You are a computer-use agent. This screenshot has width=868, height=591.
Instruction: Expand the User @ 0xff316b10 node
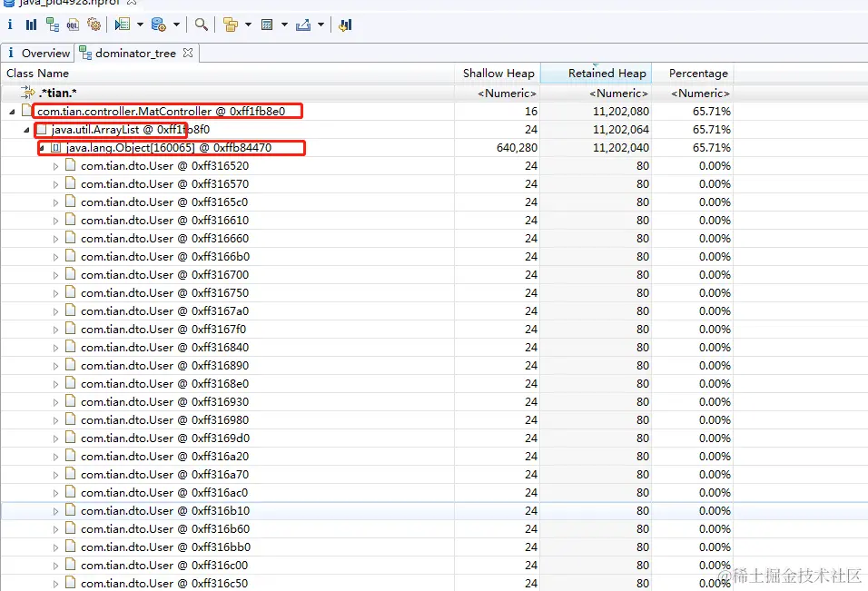55,511
